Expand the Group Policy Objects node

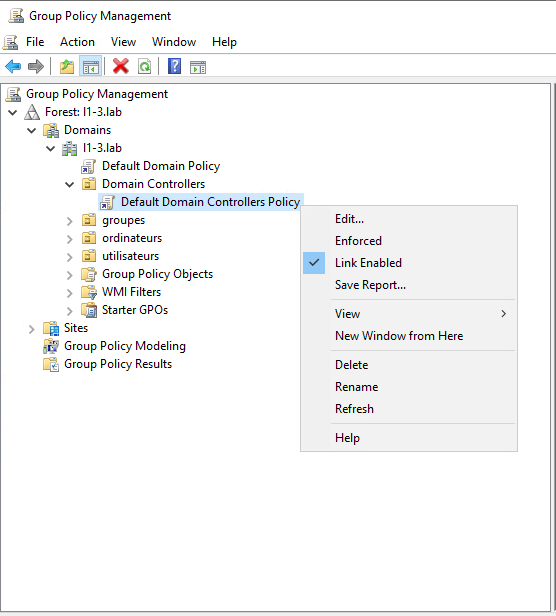[x=70, y=275]
